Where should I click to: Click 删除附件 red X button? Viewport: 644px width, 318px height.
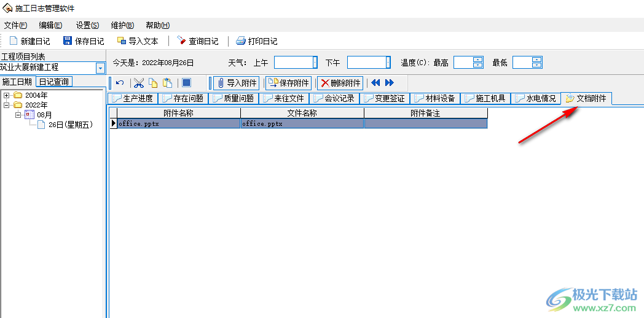coord(340,83)
